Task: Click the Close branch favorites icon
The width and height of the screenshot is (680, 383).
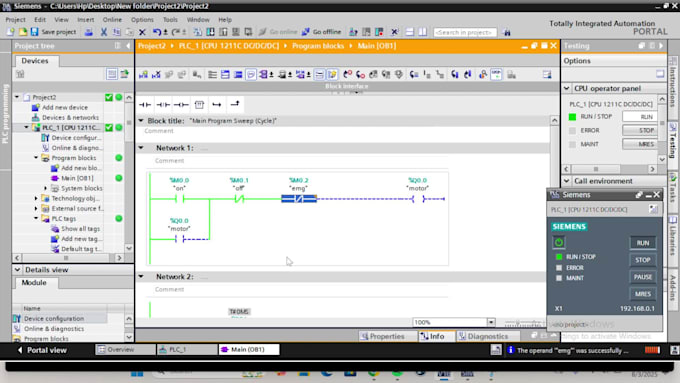Action: [235, 104]
